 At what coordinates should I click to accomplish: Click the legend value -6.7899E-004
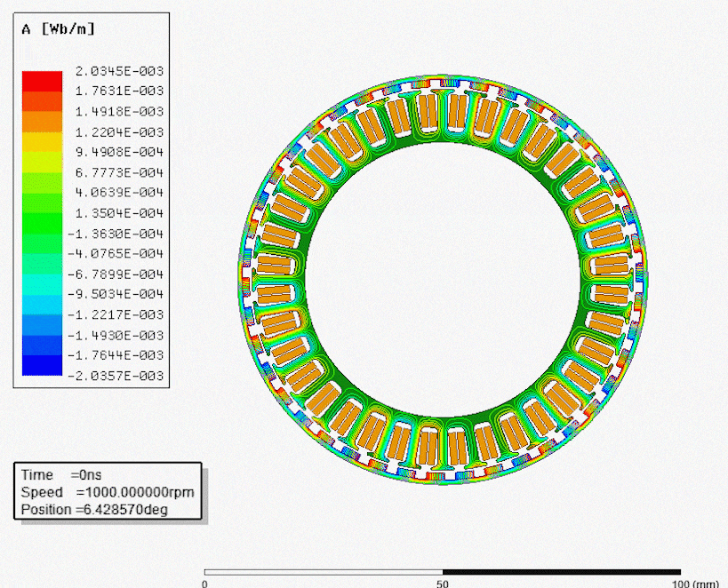116,274
